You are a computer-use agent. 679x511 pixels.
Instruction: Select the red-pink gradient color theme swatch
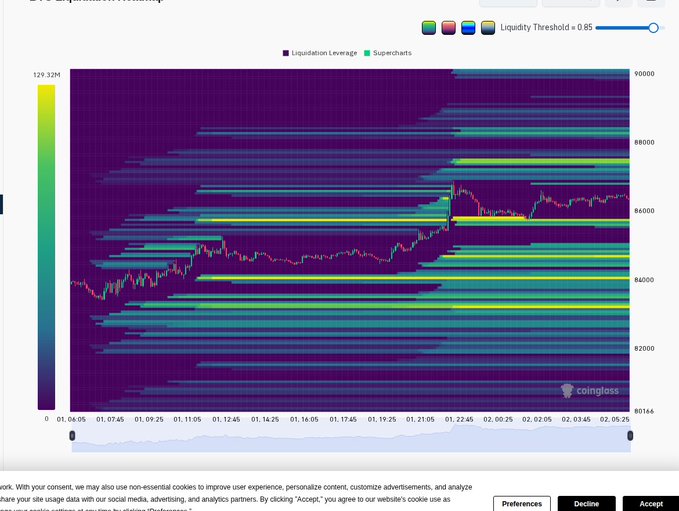click(448, 28)
